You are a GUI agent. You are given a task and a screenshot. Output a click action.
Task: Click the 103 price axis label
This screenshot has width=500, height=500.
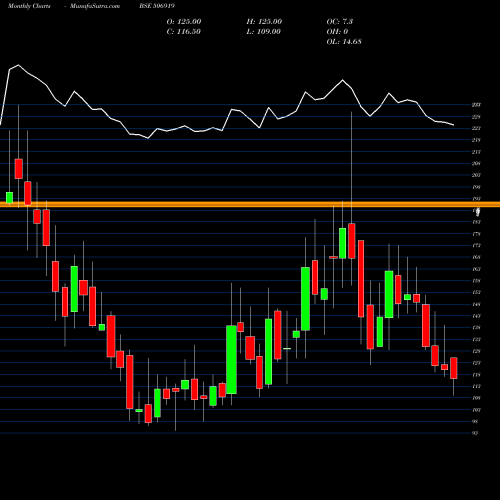(x=476, y=410)
